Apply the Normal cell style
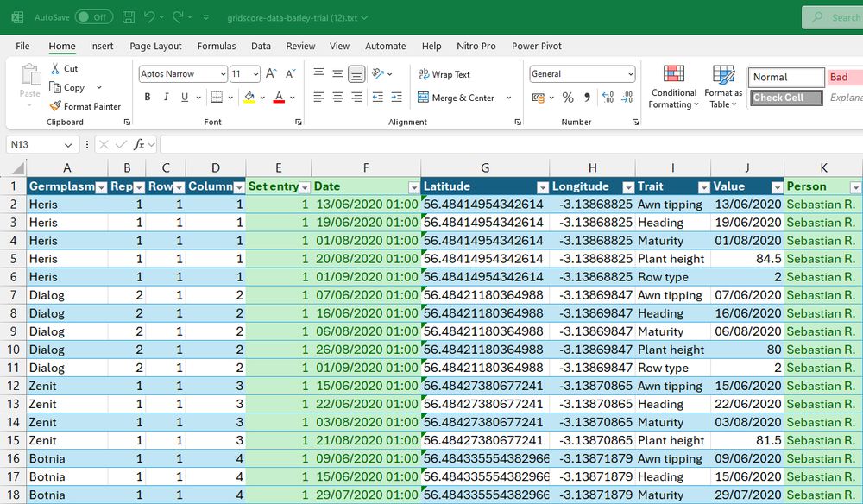Screen dimensions: 863x504 (786, 77)
